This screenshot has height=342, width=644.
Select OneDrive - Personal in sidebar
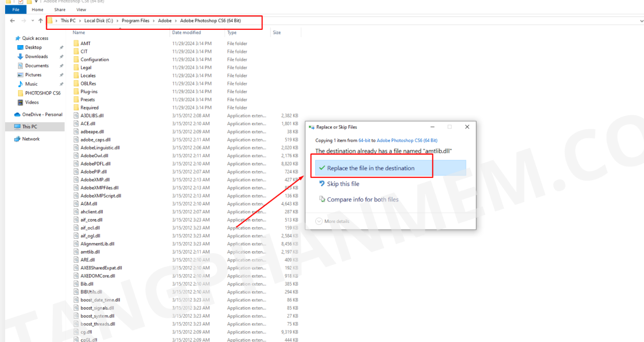(42, 114)
